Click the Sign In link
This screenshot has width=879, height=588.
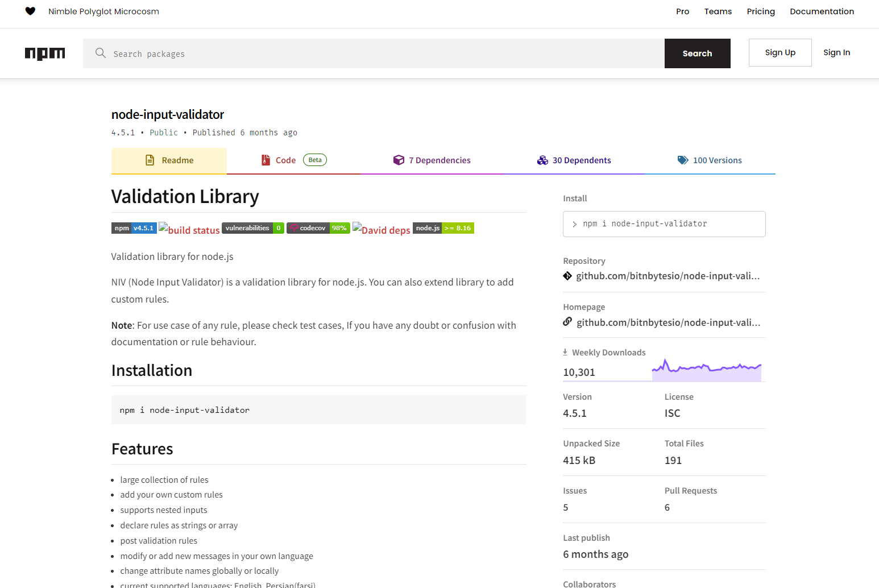point(837,52)
